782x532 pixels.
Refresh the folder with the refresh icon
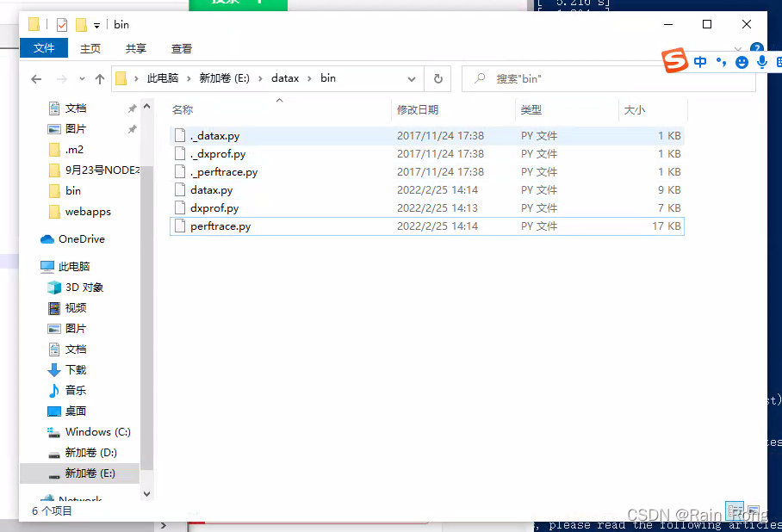(438, 78)
